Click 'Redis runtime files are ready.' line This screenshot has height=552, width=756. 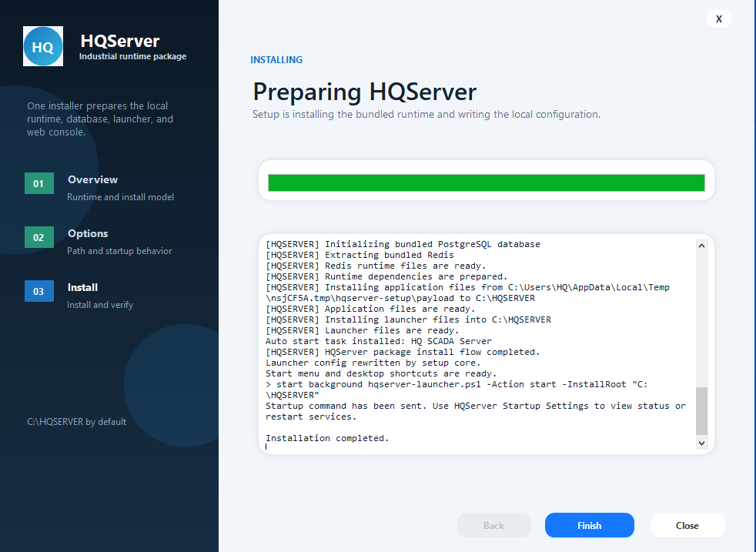pos(376,266)
